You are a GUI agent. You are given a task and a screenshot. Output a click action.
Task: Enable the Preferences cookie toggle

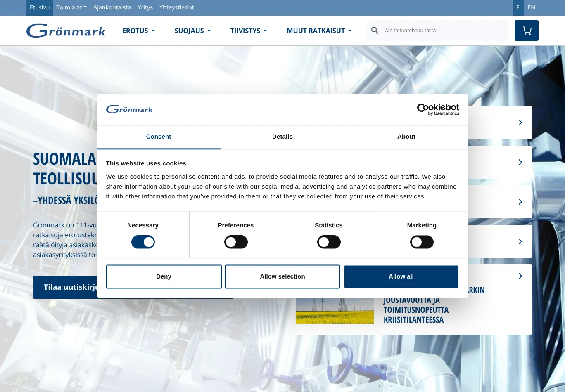[x=236, y=242]
